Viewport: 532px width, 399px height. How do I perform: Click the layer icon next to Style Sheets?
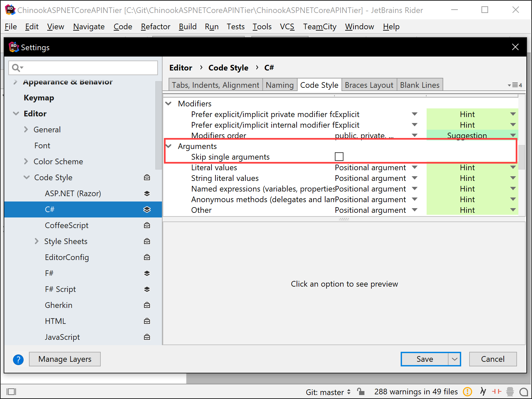pyautogui.click(x=147, y=241)
